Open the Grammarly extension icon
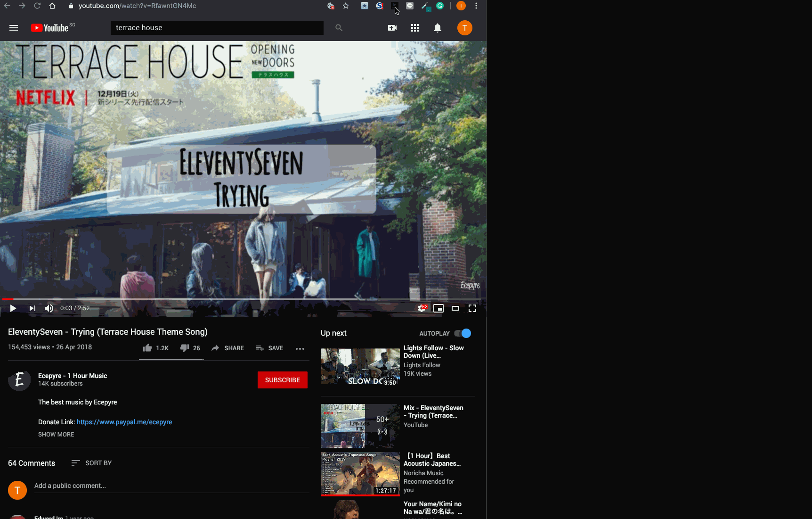Image resolution: width=812 pixels, height=519 pixels. 440,6
